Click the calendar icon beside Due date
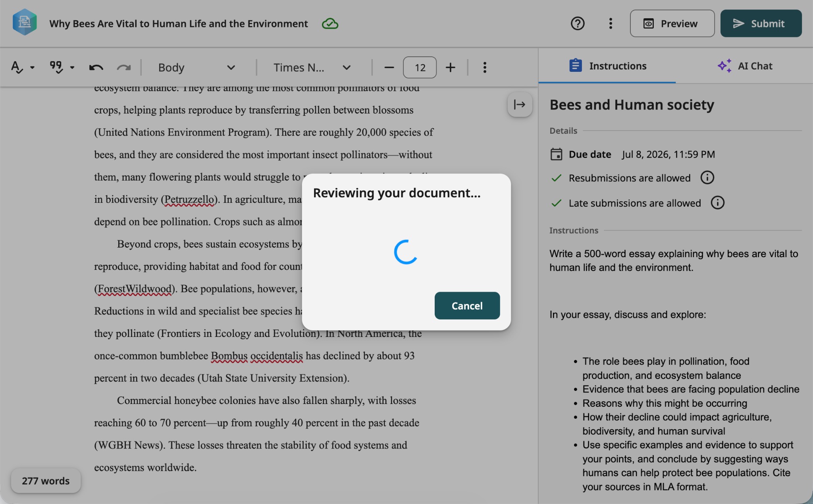The width and height of the screenshot is (813, 504). (x=556, y=154)
